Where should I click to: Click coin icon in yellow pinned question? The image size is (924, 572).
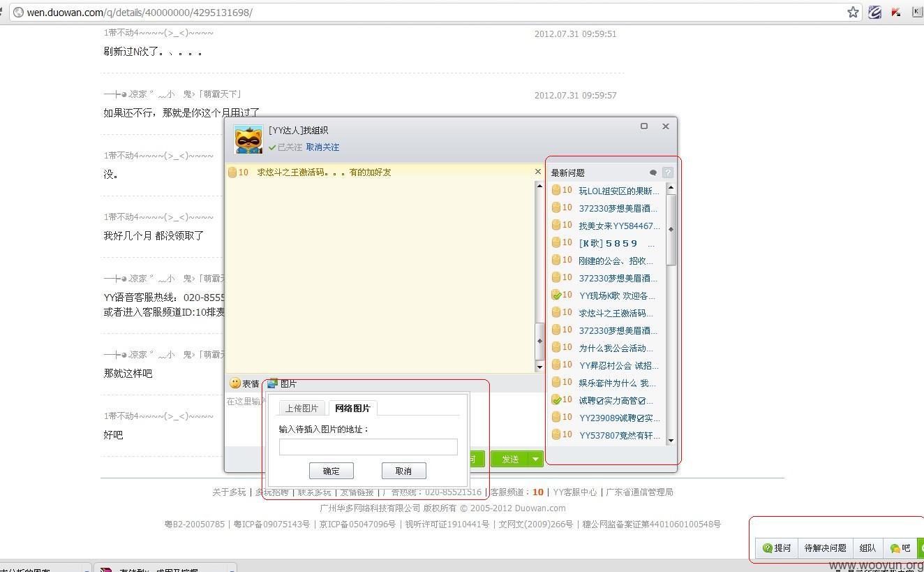click(232, 172)
